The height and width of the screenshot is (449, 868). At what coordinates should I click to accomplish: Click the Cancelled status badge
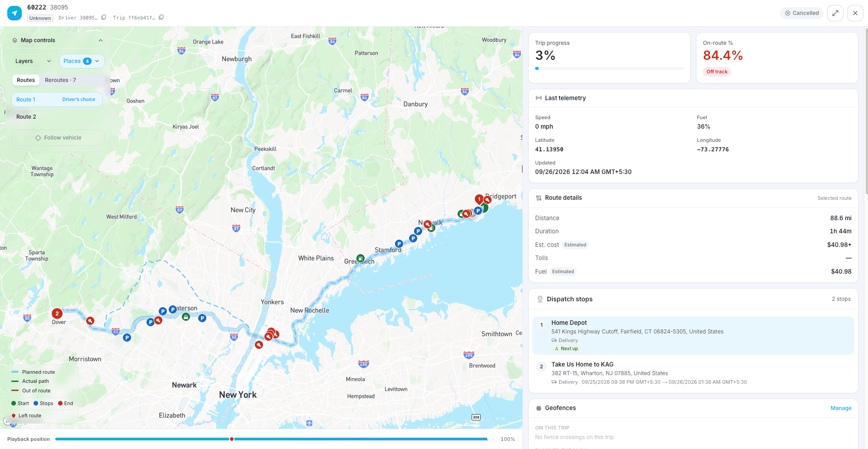802,13
